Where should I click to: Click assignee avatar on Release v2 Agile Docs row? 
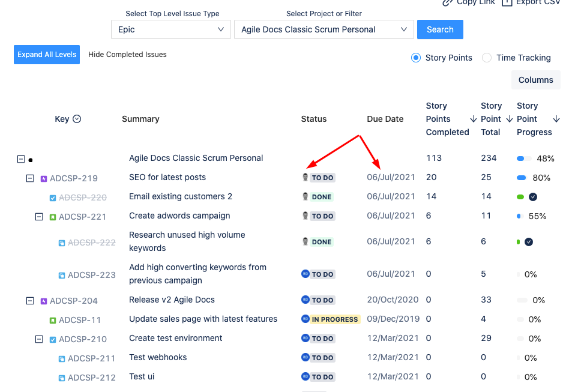(305, 299)
